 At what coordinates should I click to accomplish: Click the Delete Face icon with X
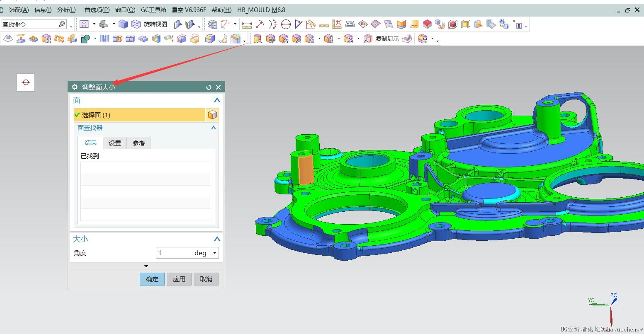click(296, 39)
